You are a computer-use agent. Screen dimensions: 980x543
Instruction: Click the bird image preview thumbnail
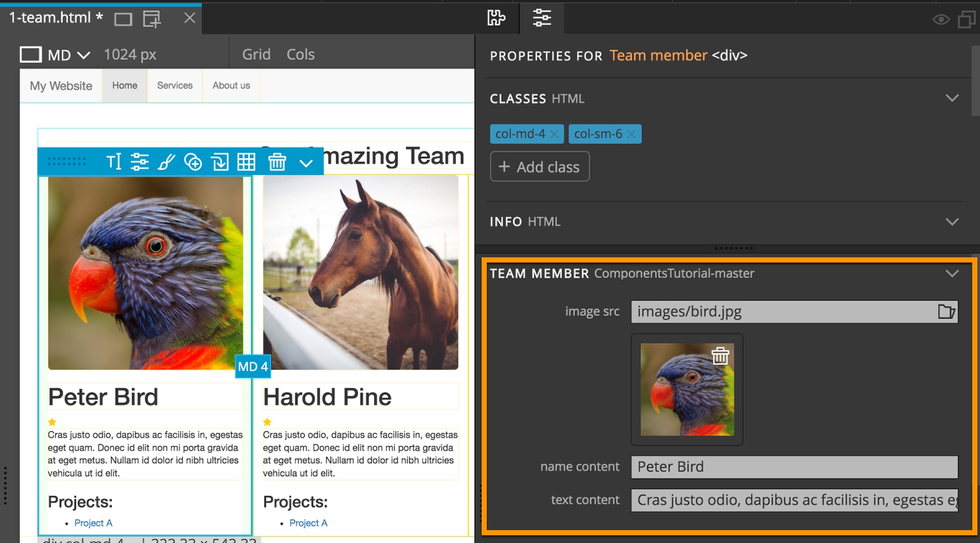pyautogui.click(x=687, y=389)
